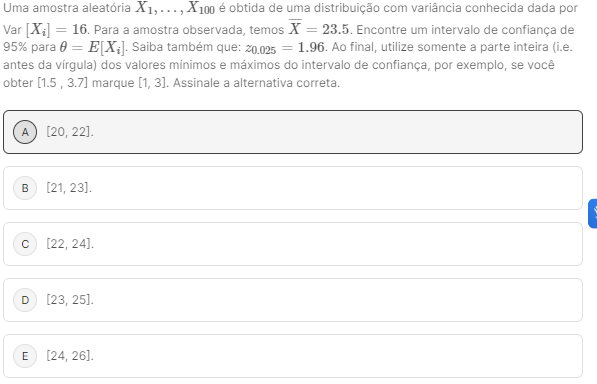This screenshot has width=597, height=384.
Task: Click the X̄ = 23.5 formula
Action: tap(318, 28)
